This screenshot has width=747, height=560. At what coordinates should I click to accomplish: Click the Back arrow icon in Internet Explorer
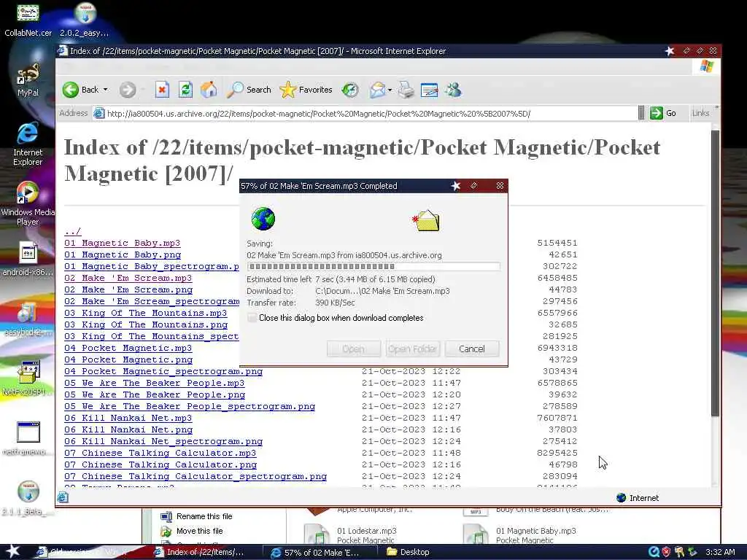(x=71, y=90)
